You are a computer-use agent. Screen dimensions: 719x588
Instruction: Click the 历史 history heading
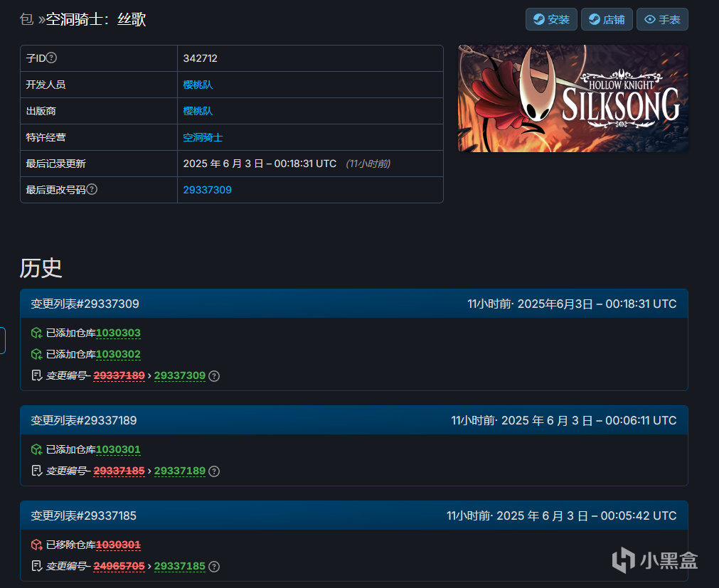[x=41, y=268]
